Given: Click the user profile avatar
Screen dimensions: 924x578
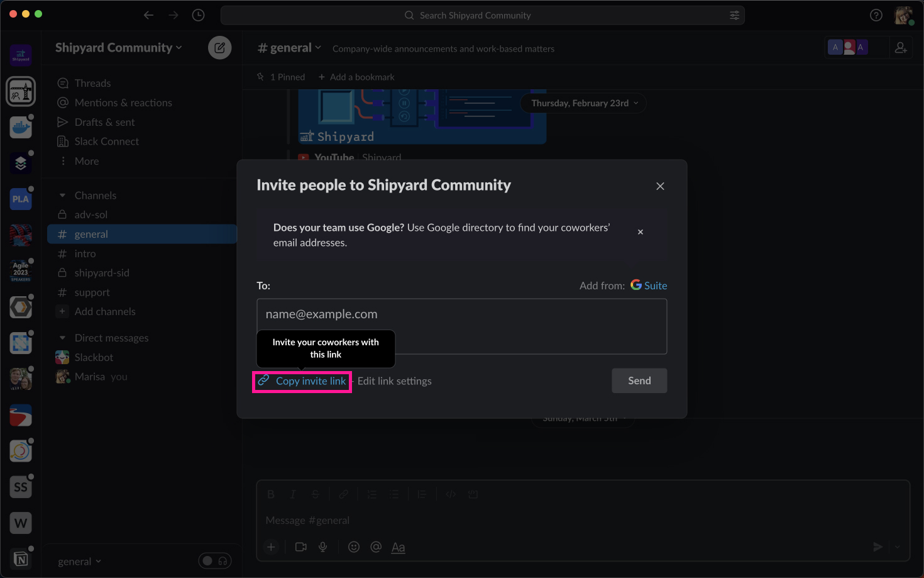Looking at the screenshot, I should tap(903, 15).
